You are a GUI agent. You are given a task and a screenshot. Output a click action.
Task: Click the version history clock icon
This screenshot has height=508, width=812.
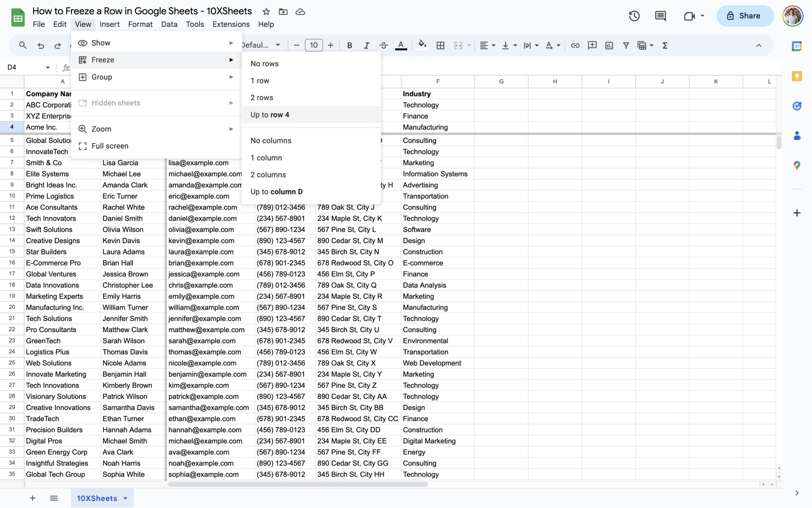(x=634, y=16)
